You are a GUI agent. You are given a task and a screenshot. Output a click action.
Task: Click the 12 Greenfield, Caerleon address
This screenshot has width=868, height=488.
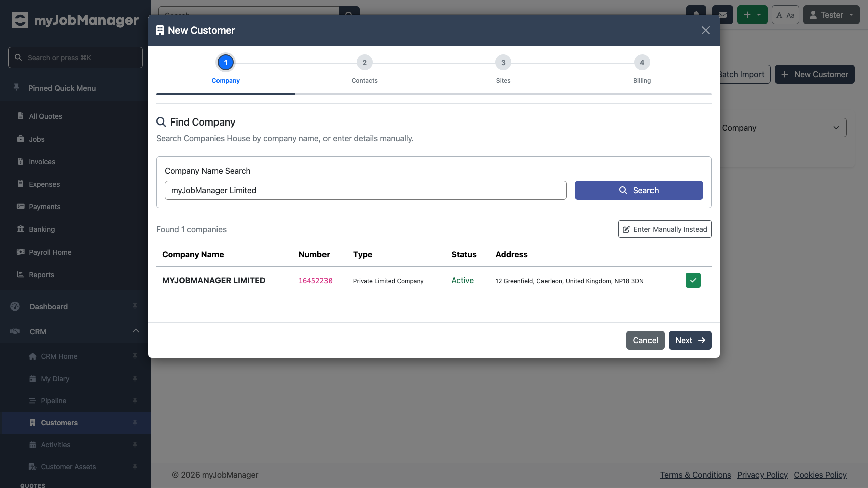click(x=570, y=281)
